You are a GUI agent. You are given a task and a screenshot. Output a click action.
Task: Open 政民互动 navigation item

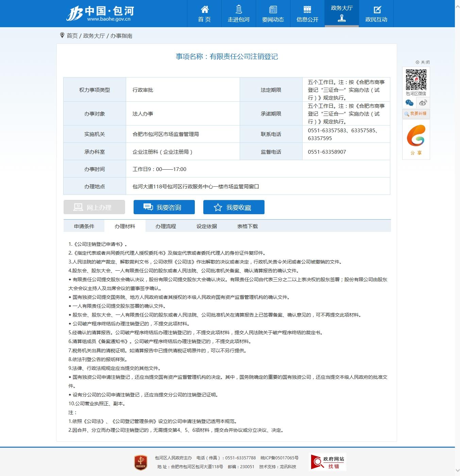376,14
